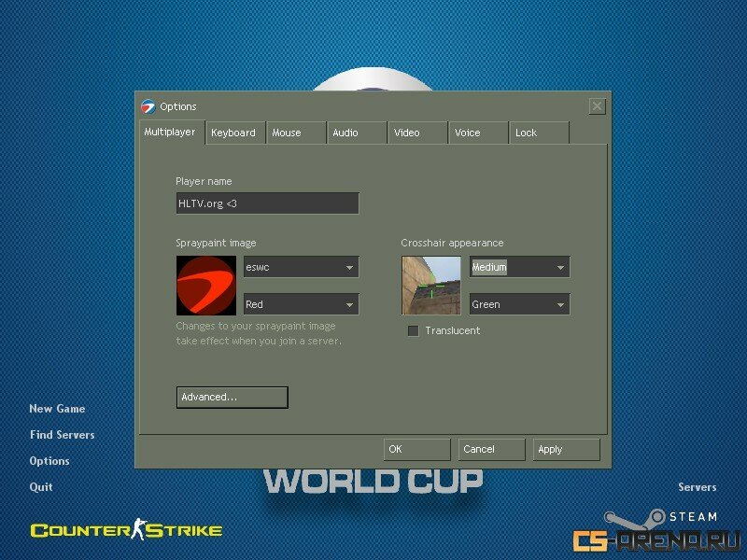Click the Counter-Strike logo at bottom left
Screen dimensions: 747x560
pos(126,530)
